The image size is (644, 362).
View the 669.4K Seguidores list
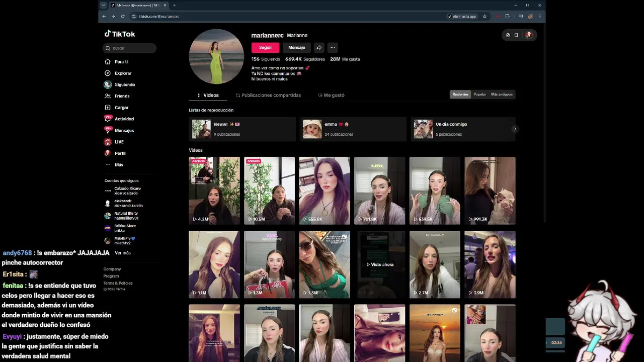coord(305,59)
